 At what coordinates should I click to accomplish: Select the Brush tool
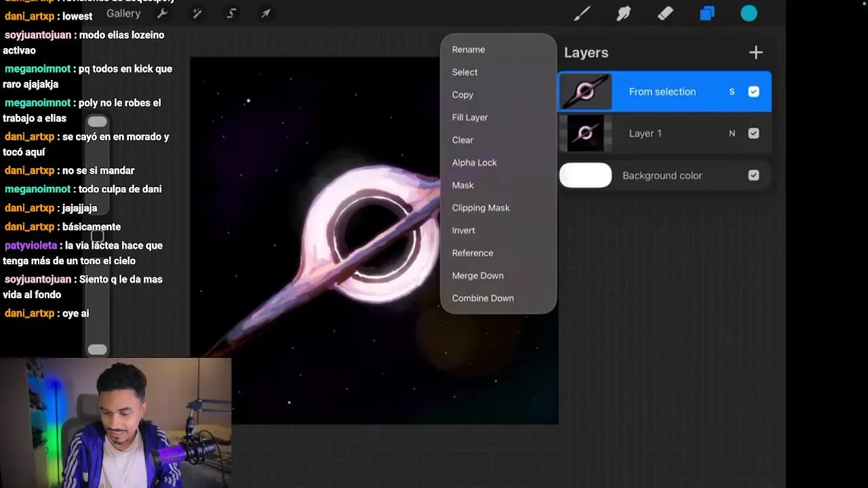[582, 14]
